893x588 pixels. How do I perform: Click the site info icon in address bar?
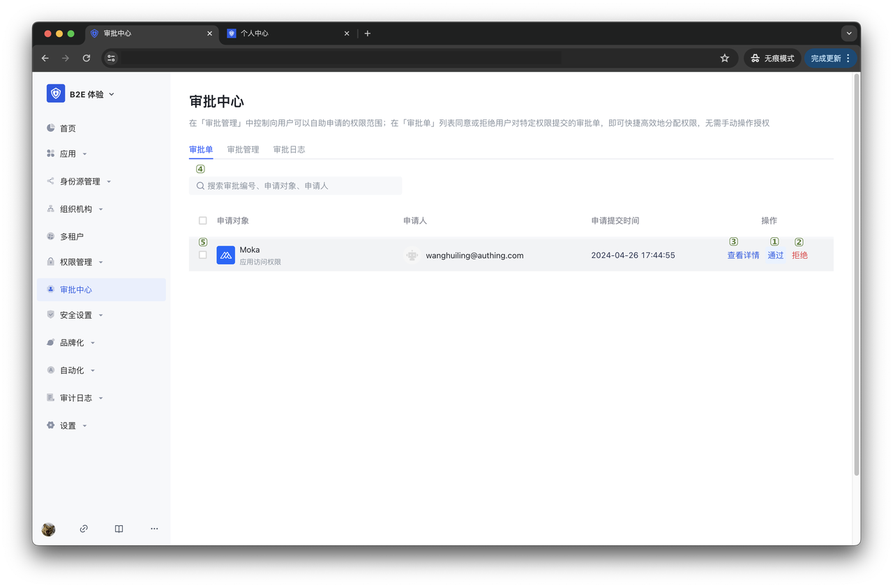(112, 59)
